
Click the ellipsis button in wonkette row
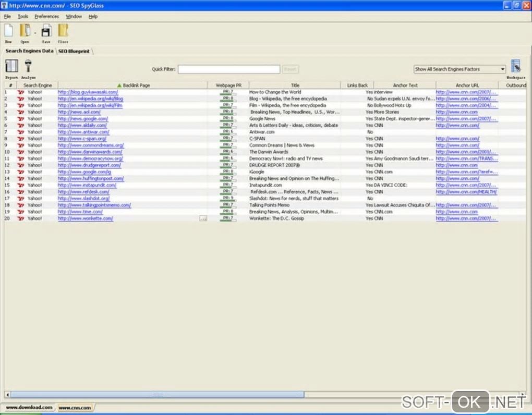pyautogui.click(x=203, y=218)
